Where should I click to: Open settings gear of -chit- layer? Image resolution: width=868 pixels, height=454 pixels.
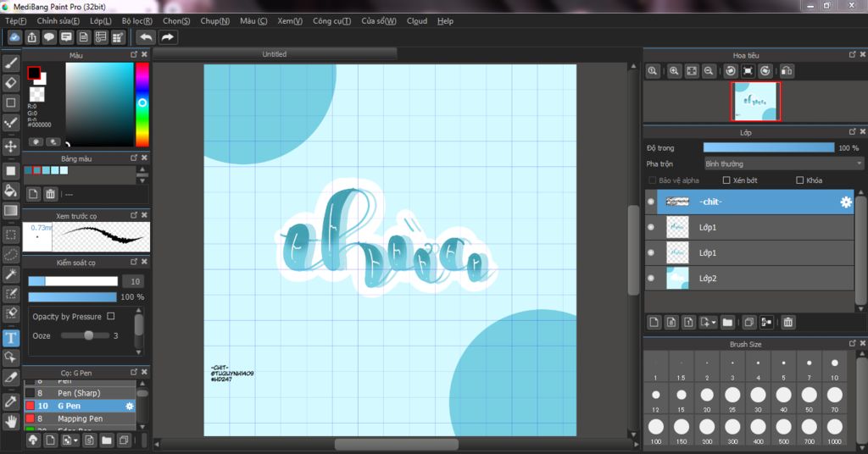846,202
